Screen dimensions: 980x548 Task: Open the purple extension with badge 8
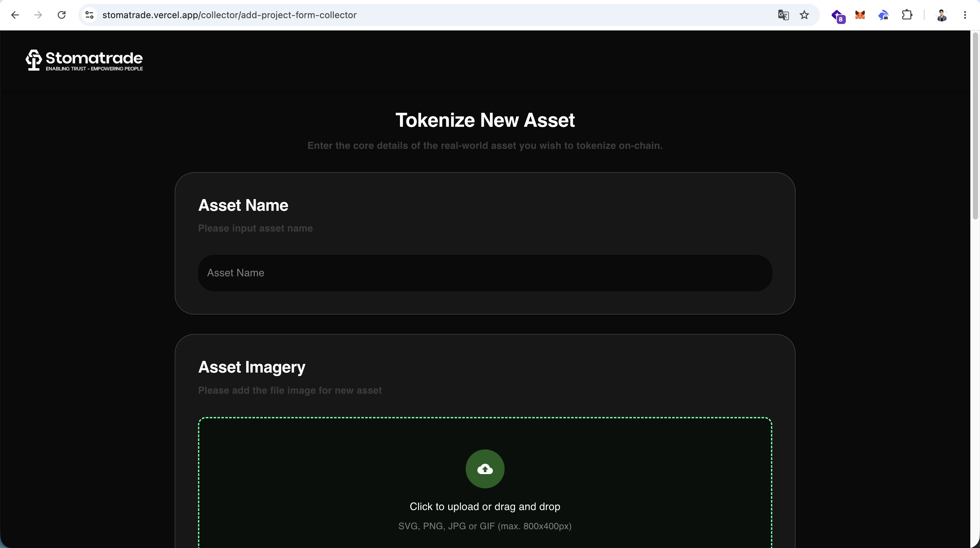838,16
